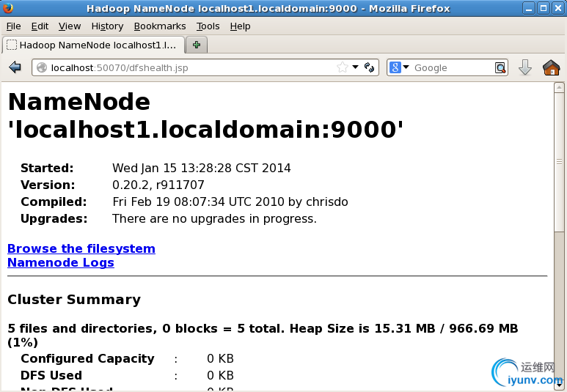The image size is (567, 392).
Task: Open the URL history dropdown arrow
Action: pyautogui.click(x=356, y=67)
